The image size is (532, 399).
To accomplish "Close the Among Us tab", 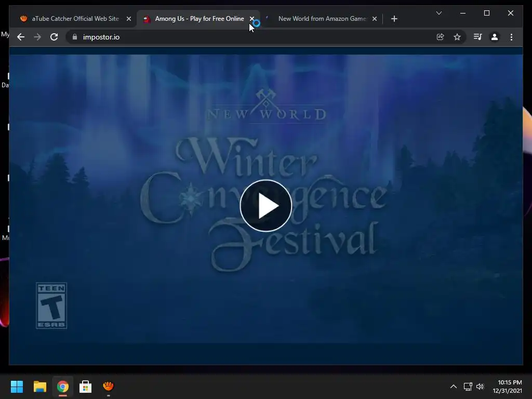I will pos(252,19).
